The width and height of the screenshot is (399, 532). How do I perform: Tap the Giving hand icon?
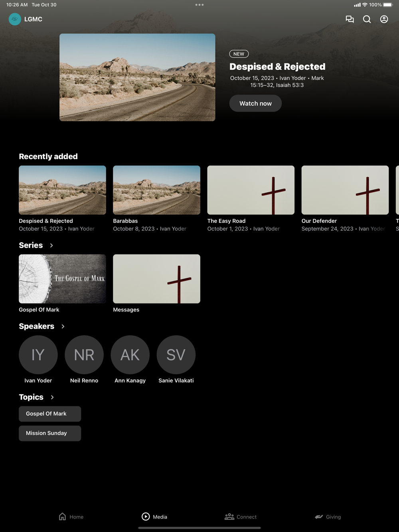(x=319, y=516)
